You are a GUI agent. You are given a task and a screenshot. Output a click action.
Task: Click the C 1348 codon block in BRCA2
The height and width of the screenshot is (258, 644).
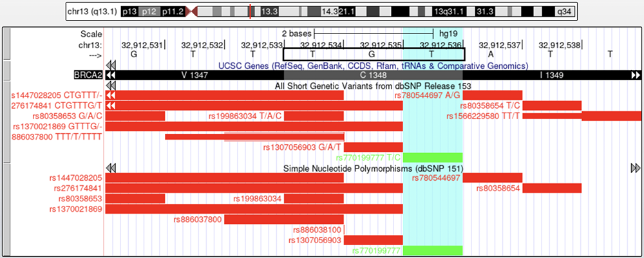(x=373, y=75)
